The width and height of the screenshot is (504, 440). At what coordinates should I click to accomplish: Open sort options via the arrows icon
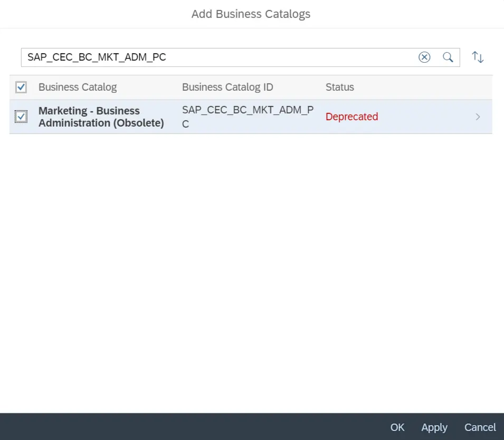[478, 57]
